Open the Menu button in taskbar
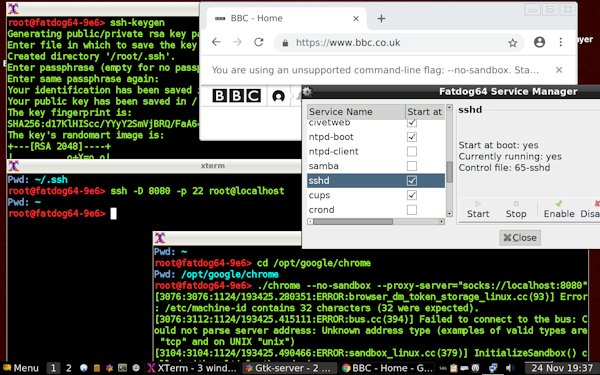Viewport: 600px width, 375px height. pyautogui.click(x=21, y=368)
